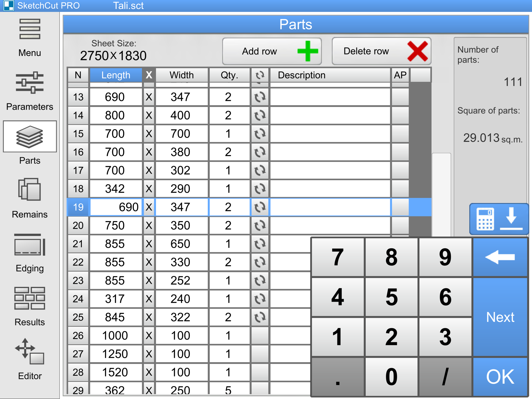
Task: Toggle AP cell for row 19
Action: (x=400, y=207)
